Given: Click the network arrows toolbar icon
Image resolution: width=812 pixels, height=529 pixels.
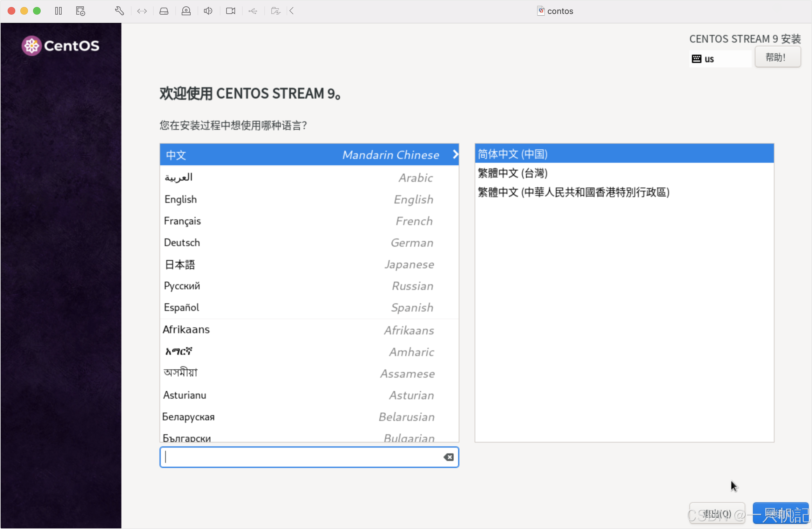Looking at the screenshot, I should pyautogui.click(x=142, y=11).
